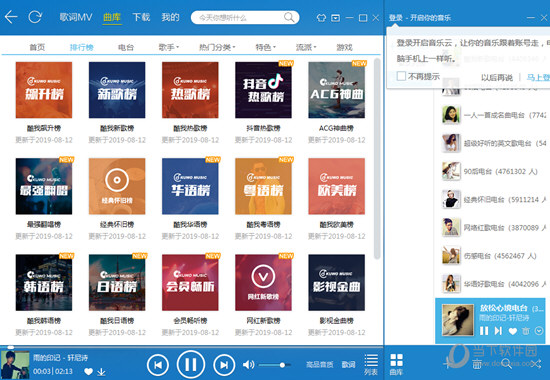Open the 网红新歌榜 cover

(263, 282)
